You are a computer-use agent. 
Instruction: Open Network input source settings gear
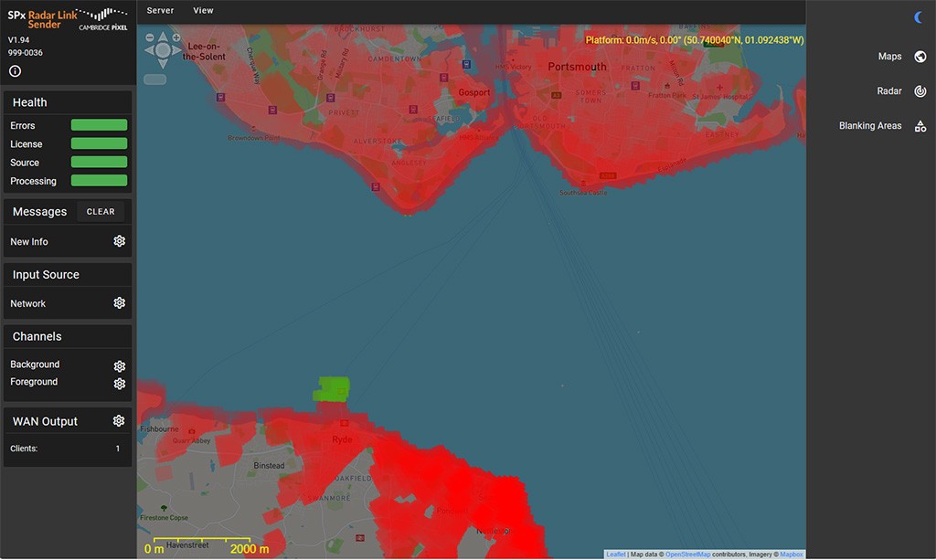pos(119,303)
